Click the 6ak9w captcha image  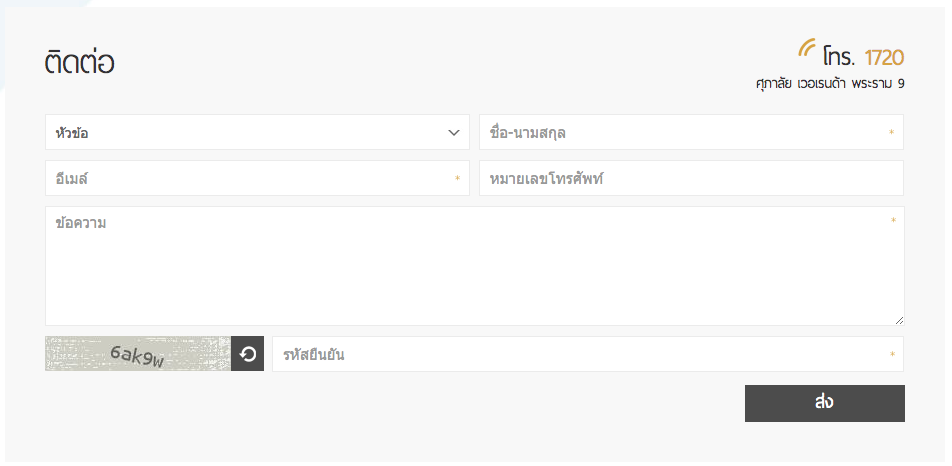tap(138, 354)
